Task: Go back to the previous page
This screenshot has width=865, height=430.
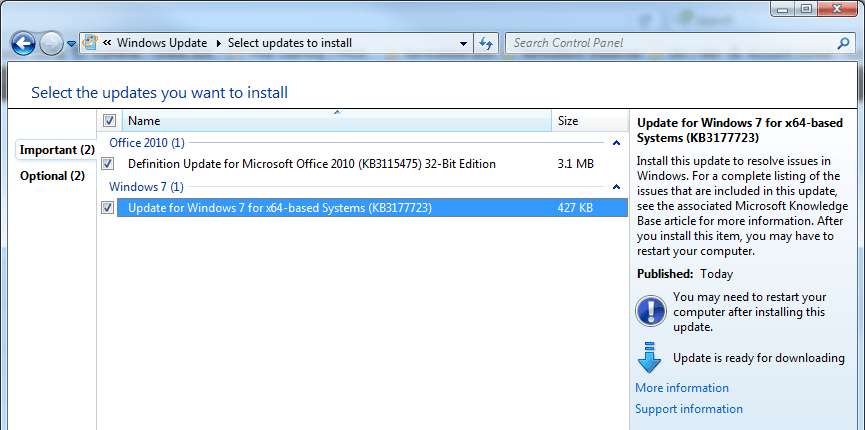Action: pyautogui.click(x=24, y=43)
